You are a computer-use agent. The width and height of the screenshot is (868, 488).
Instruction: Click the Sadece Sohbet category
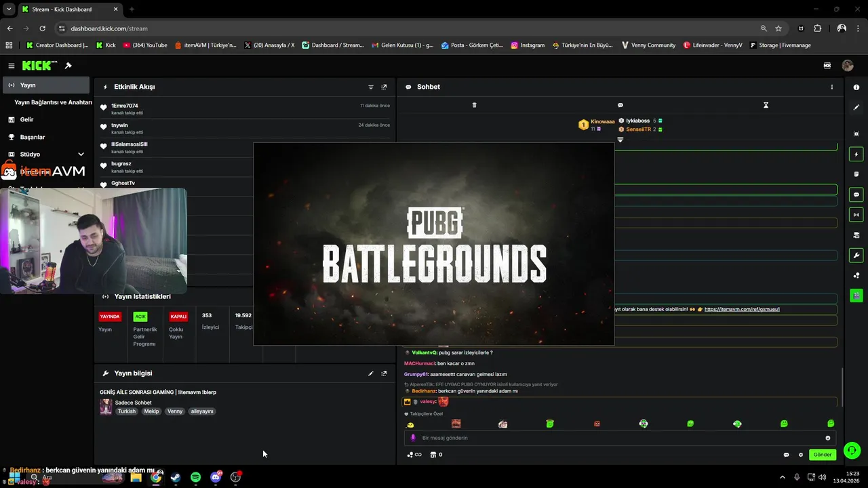[133, 403]
